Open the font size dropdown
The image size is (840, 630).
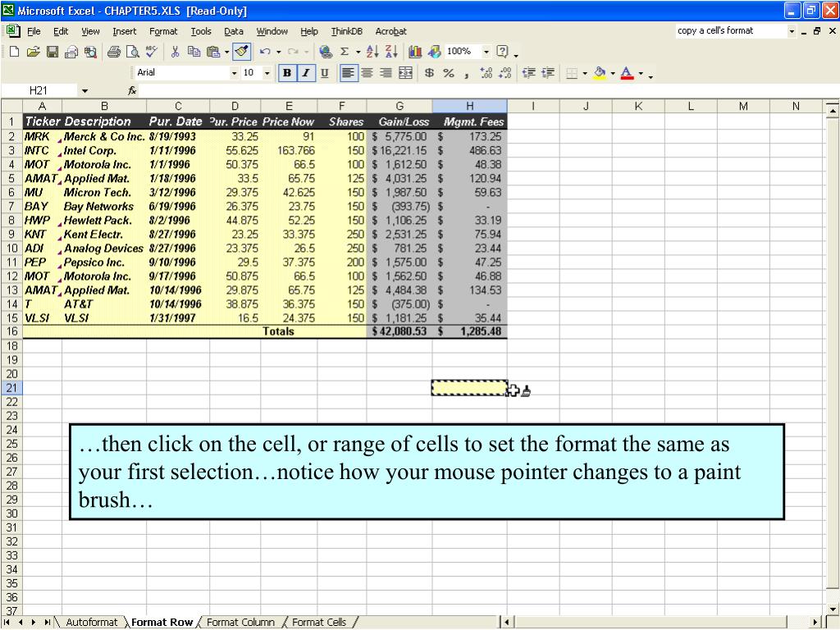coord(267,73)
